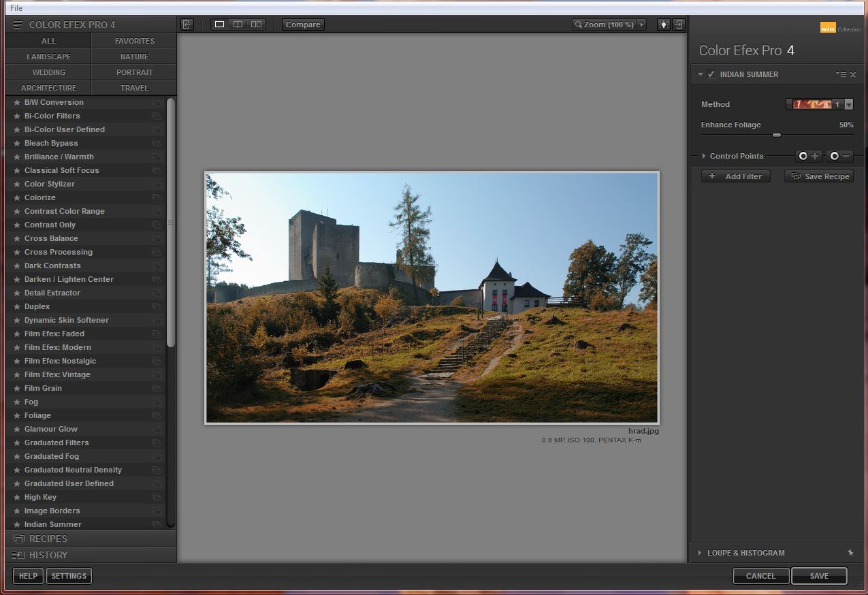Switch to side-by-side preview view
Viewport: 868px width, 595px height.
256,25
